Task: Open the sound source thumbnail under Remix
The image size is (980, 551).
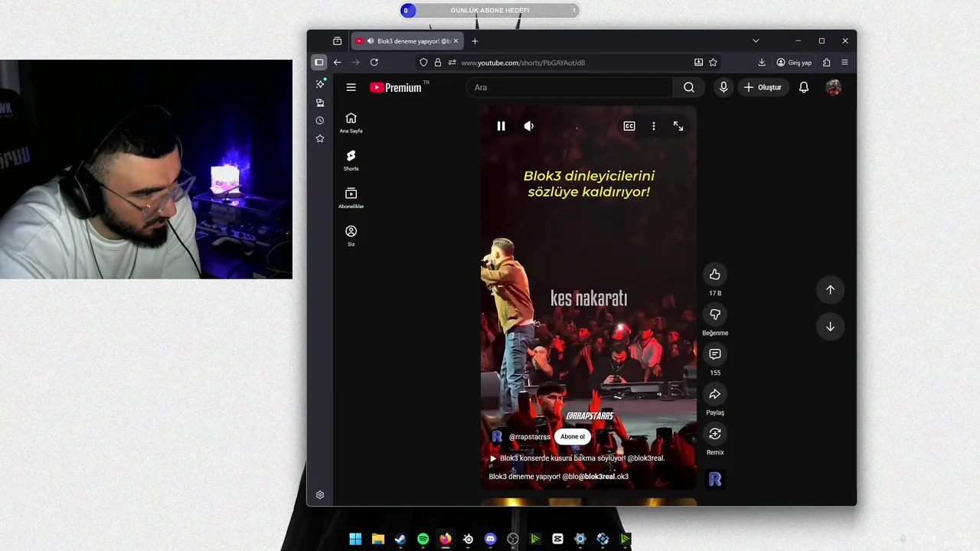Action: pyautogui.click(x=715, y=480)
